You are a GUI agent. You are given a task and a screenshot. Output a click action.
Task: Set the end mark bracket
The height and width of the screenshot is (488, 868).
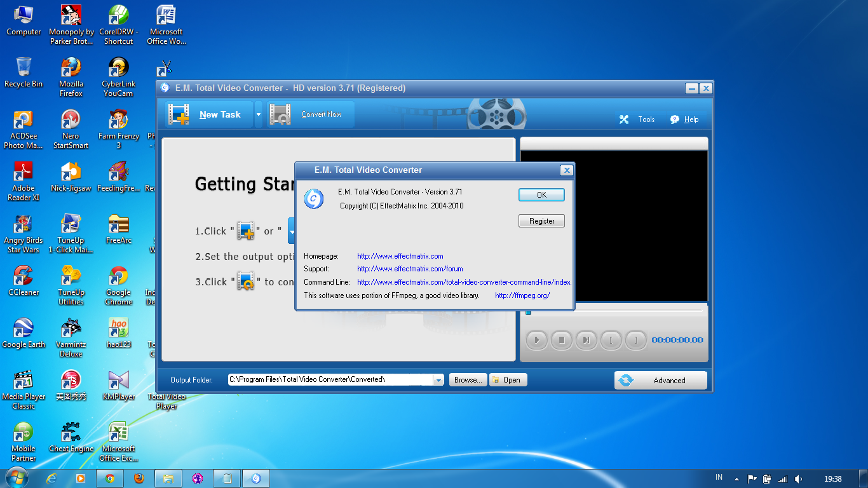pos(636,340)
